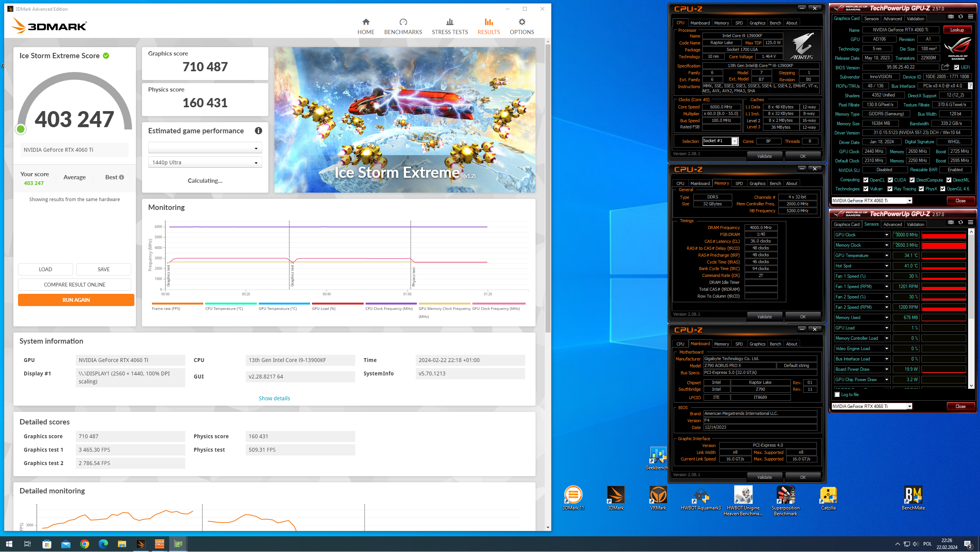Viewport: 980px width, 552px height.
Task: Click the GPU-Z Sensors vertical scrollbar
Action: click(971, 276)
